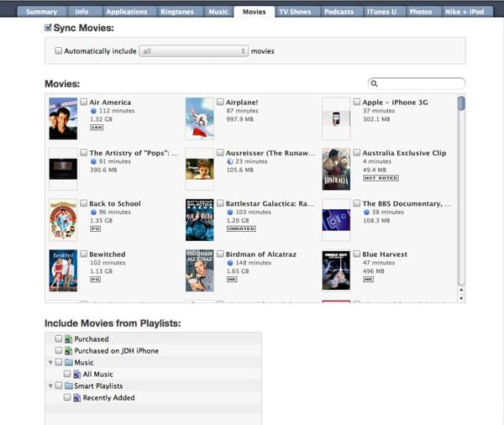504x425 pixels.
Task: Click the Recently Added smart playlist icon
Action: [x=76, y=397]
